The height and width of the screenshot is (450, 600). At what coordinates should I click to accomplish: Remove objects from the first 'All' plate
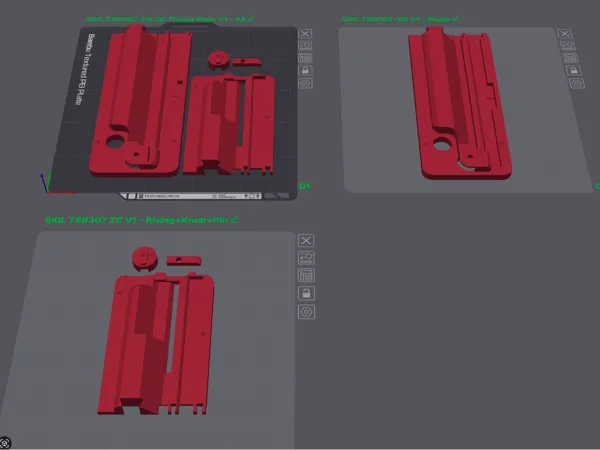coord(305,34)
